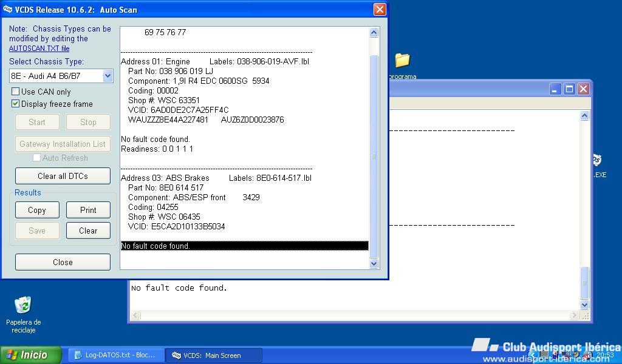
Task: Open the Inicio start menu
Action: [30, 355]
